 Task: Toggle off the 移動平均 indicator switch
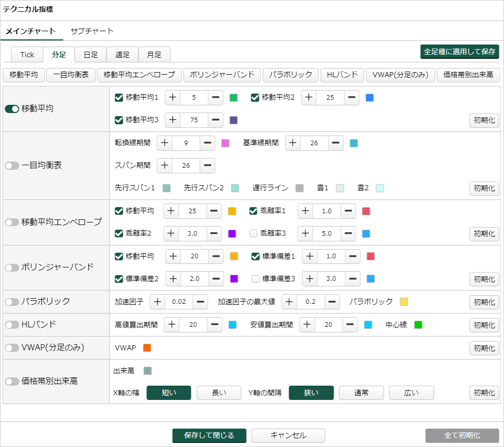(12, 109)
